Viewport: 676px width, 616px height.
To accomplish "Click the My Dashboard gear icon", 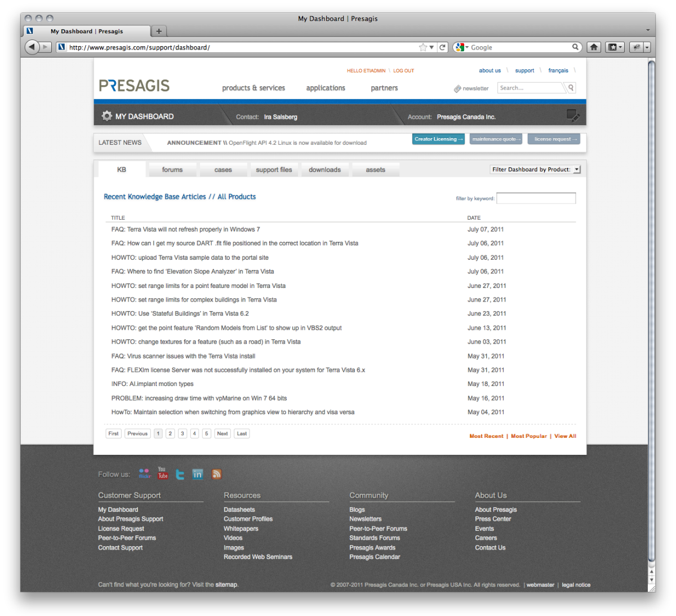I will click(106, 116).
